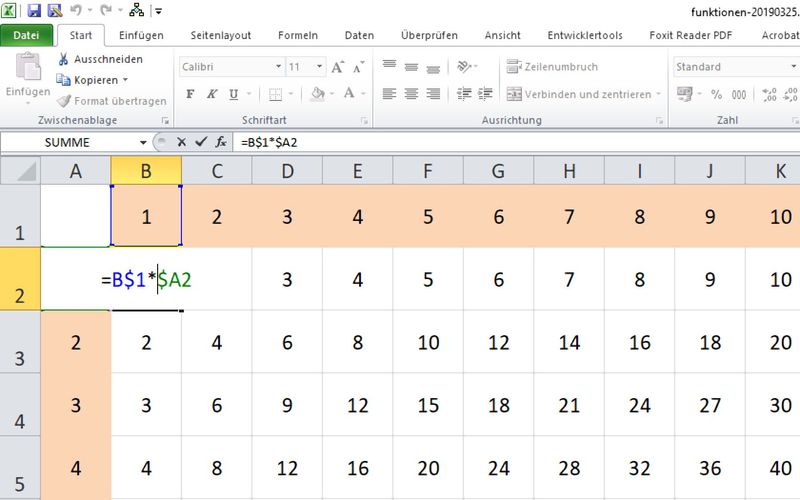Click cell containing 21 in column H
Image resolution: width=800 pixels, height=500 pixels.
[x=569, y=405]
